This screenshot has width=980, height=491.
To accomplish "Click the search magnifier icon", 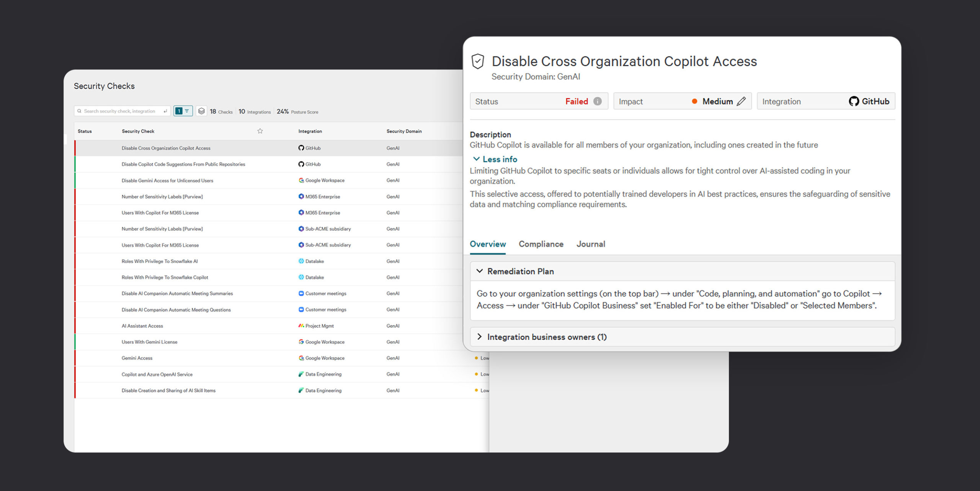I will (79, 111).
